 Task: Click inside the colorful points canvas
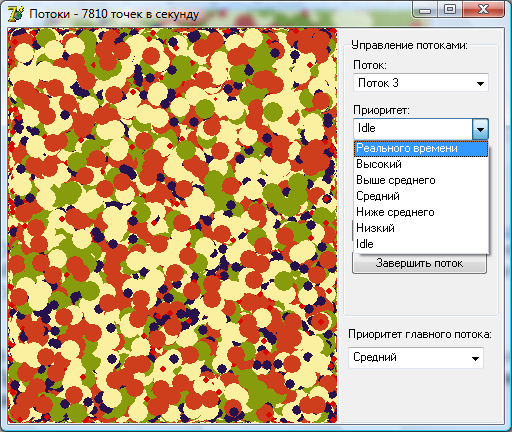[172, 226]
